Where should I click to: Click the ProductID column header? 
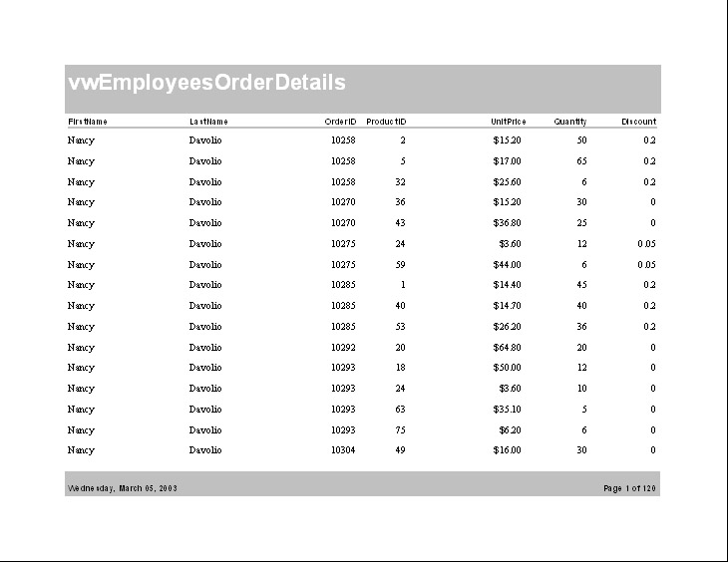coord(386,122)
